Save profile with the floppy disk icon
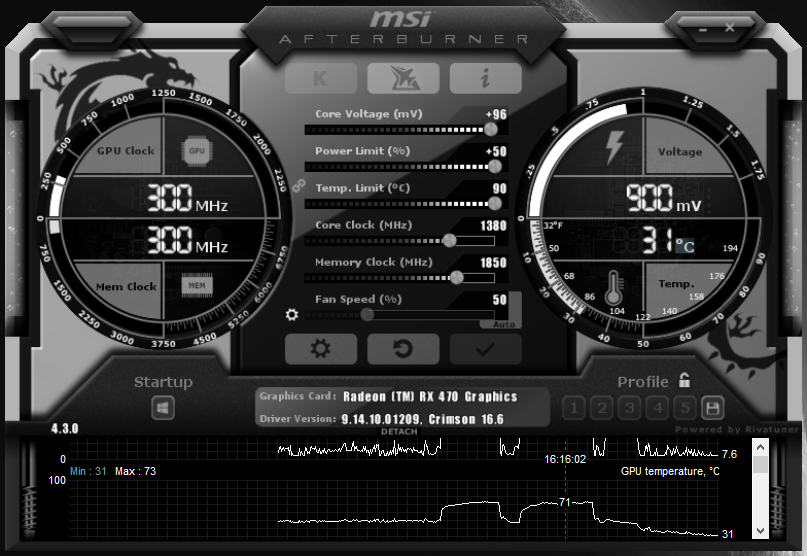The width and height of the screenshot is (807, 556). (712, 408)
